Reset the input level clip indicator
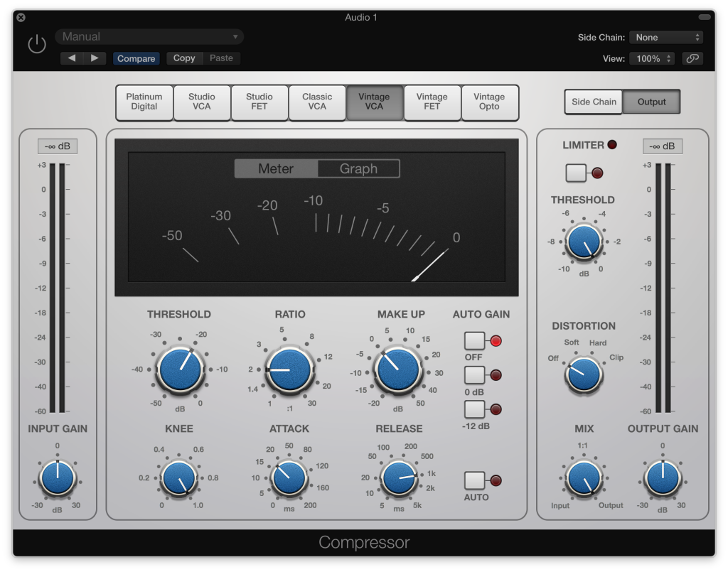Image resolution: width=728 pixels, height=572 pixels. pyautogui.click(x=58, y=146)
